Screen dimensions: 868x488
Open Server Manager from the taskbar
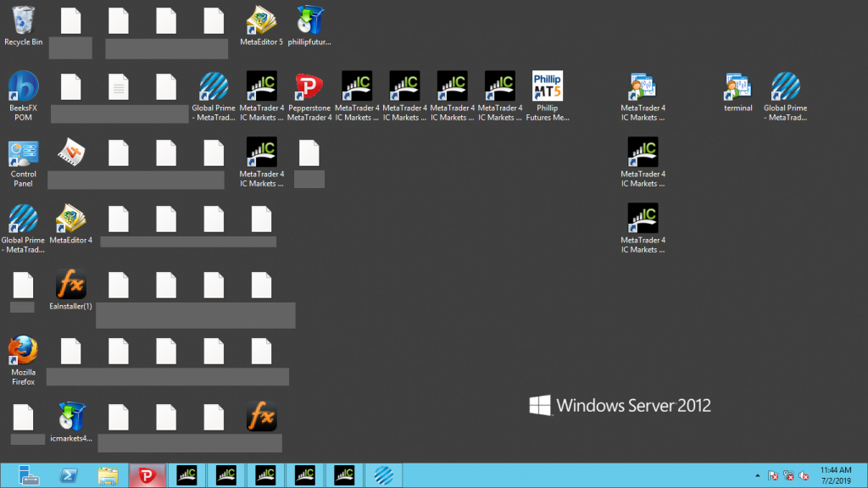click(28, 475)
